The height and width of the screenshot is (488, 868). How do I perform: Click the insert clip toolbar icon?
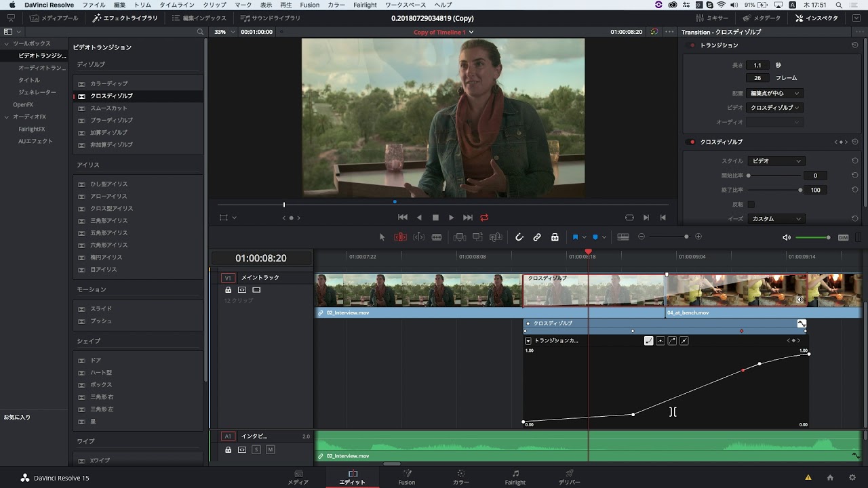point(460,237)
